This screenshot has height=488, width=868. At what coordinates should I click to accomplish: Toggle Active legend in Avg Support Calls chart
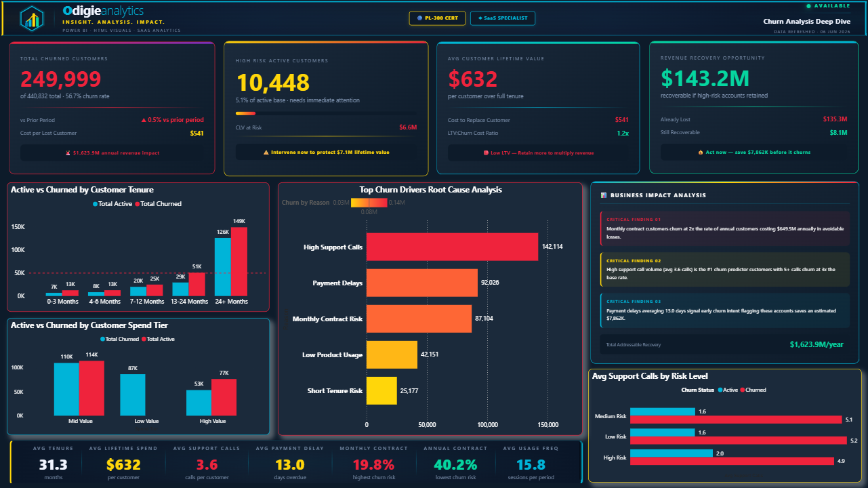pyautogui.click(x=728, y=390)
